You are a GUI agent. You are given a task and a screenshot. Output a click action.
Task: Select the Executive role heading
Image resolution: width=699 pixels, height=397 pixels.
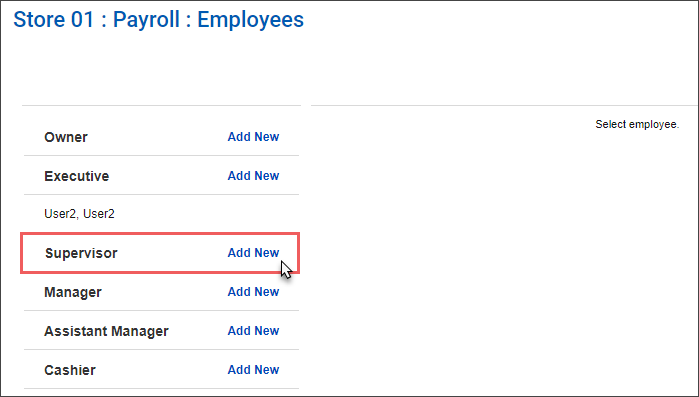tap(76, 176)
